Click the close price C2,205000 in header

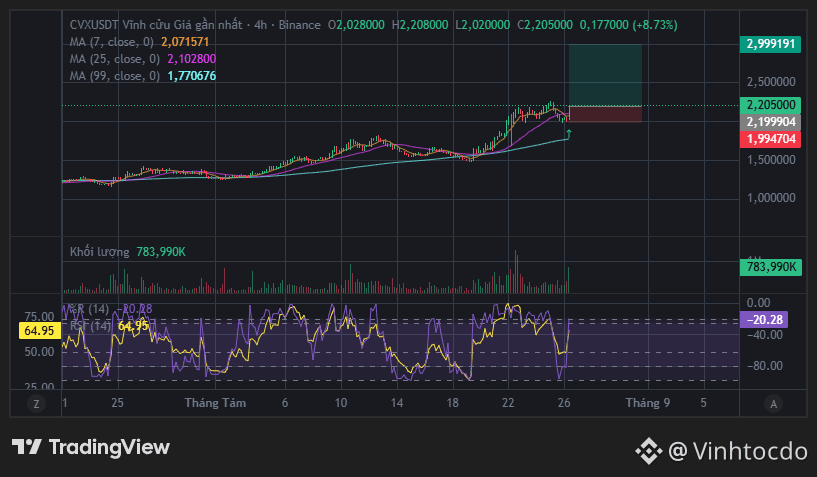point(544,25)
